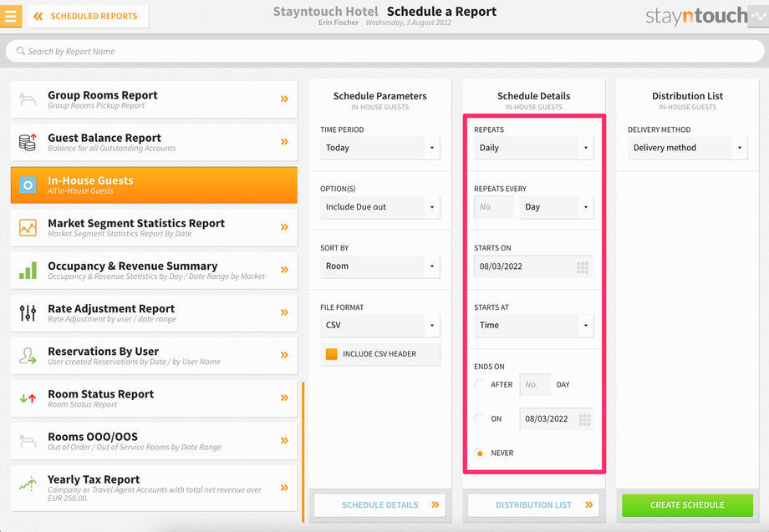Open the Starts At Time dropdown
The width and height of the screenshot is (769, 532).
533,325
